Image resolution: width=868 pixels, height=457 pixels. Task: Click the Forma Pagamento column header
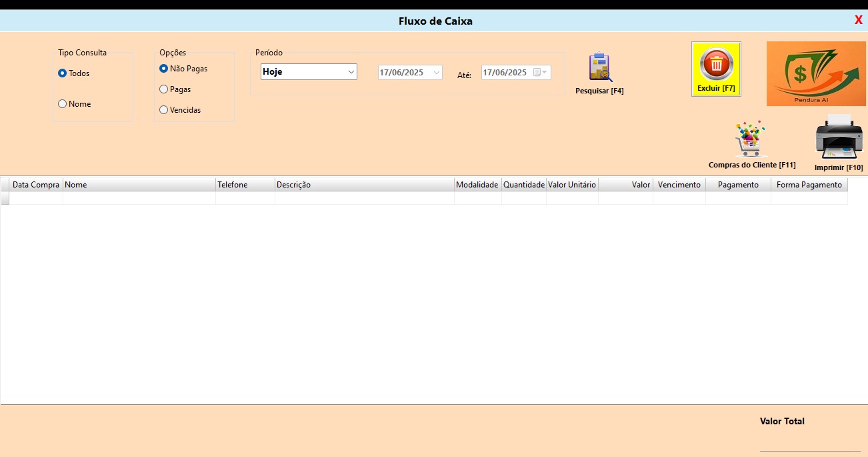point(809,185)
